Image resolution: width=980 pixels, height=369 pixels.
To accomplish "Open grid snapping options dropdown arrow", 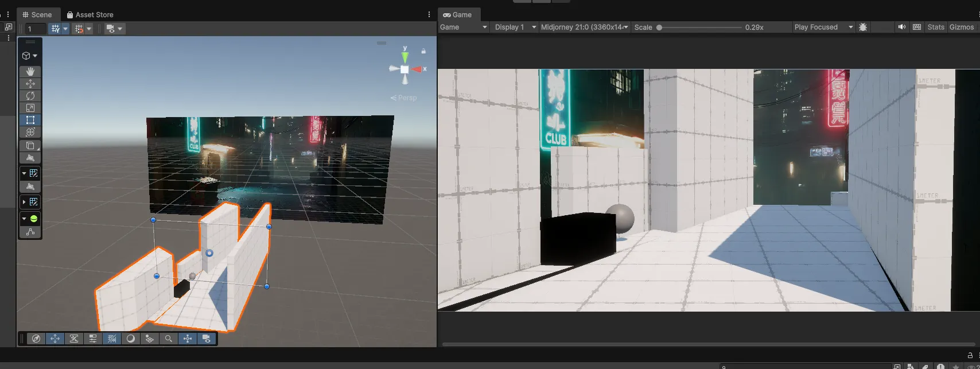I will coord(65,29).
